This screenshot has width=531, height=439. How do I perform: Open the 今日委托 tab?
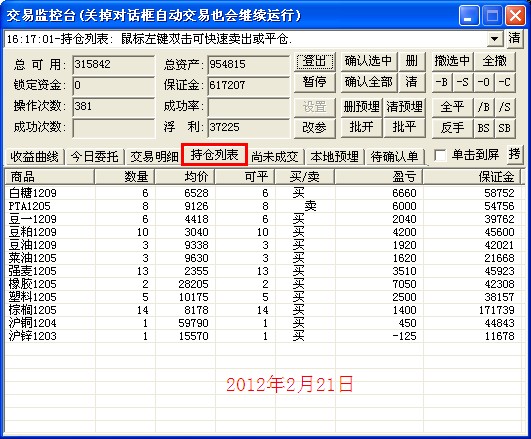(94, 157)
